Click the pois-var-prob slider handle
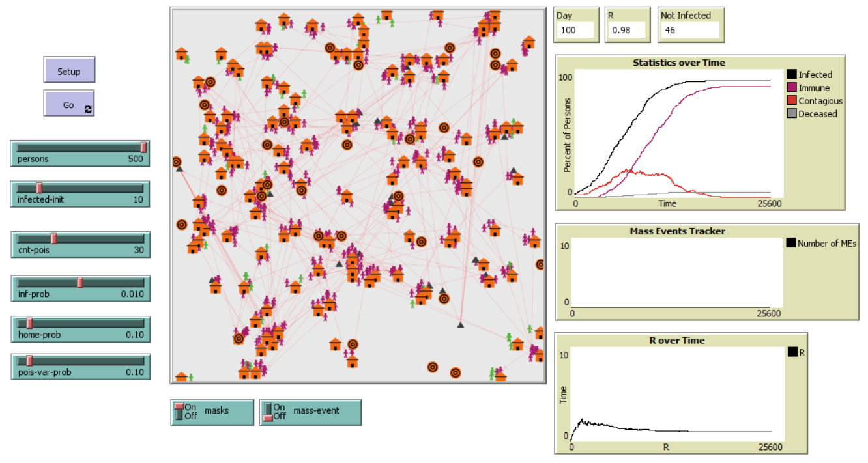The image size is (868, 463). click(x=29, y=360)
